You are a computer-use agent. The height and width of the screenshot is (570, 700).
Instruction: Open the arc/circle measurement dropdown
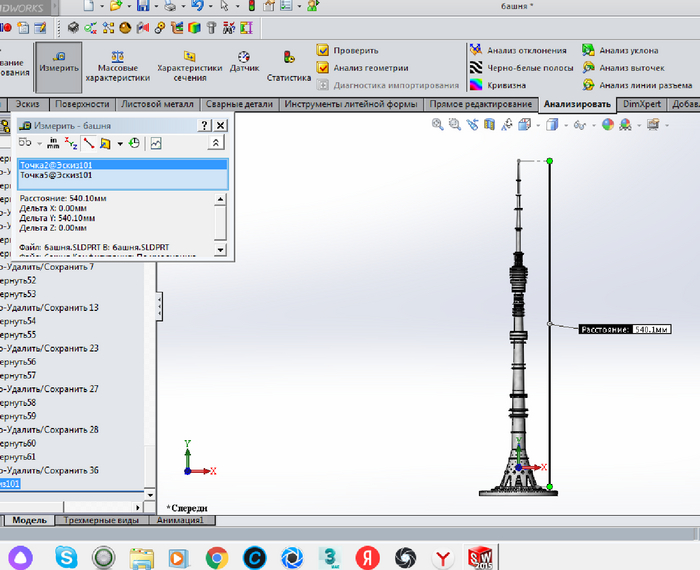[x=40, y=144]
